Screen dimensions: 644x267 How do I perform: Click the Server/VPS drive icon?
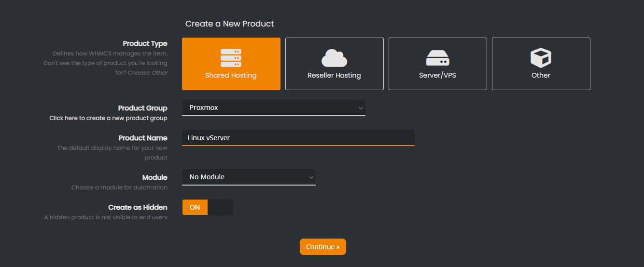pos(437,58)
